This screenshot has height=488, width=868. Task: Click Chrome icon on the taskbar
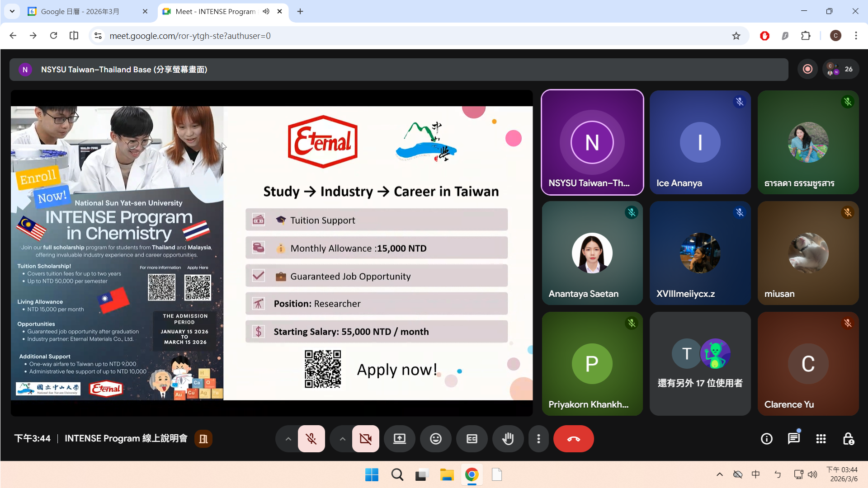[x=472, y=475]
